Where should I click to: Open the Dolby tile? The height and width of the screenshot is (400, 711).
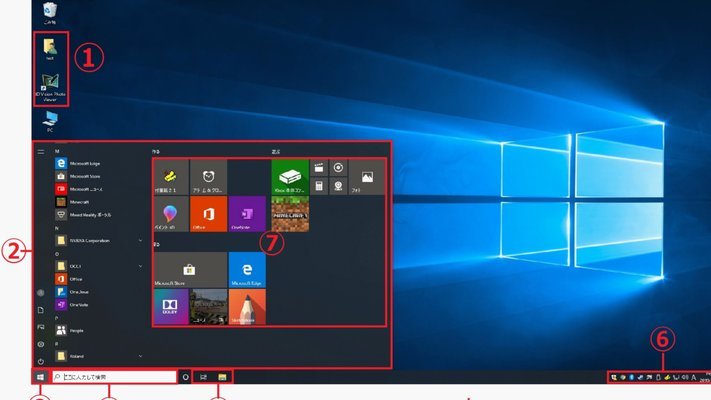[171, 307]
